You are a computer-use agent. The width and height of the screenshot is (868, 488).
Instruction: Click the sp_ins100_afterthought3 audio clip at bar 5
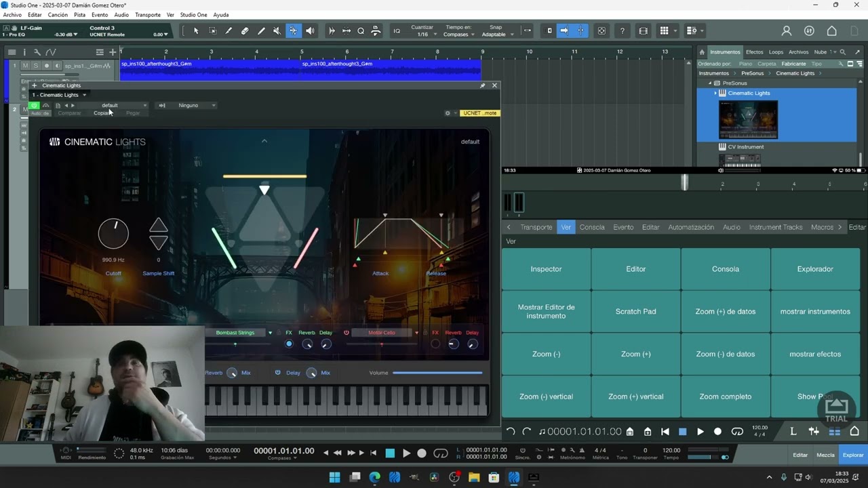[x=391, y=69]
